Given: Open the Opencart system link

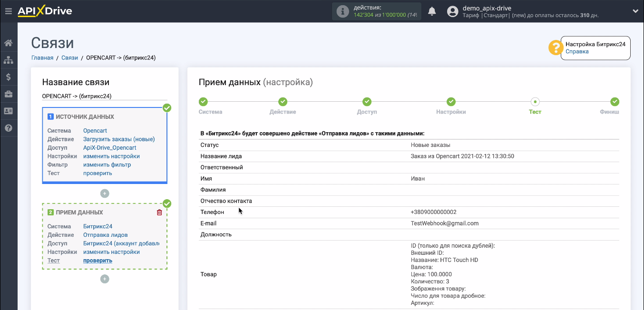Looking at the screenshot, I should [x=95, y=131].
